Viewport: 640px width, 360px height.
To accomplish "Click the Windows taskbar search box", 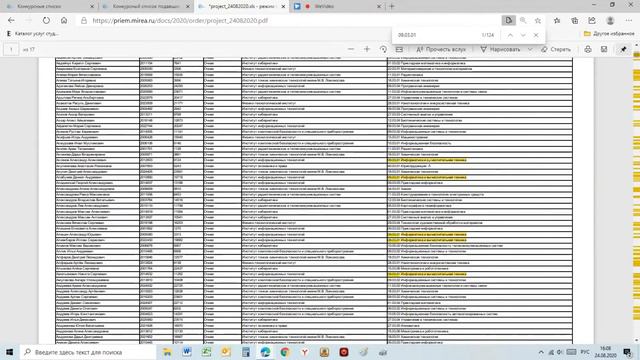I will pyautogui.click(x=88, y=352).
